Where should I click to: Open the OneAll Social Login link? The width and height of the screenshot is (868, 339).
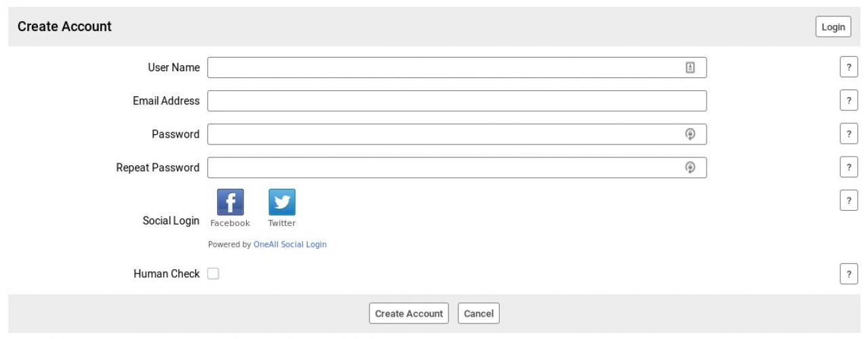(x=290, y=245)
